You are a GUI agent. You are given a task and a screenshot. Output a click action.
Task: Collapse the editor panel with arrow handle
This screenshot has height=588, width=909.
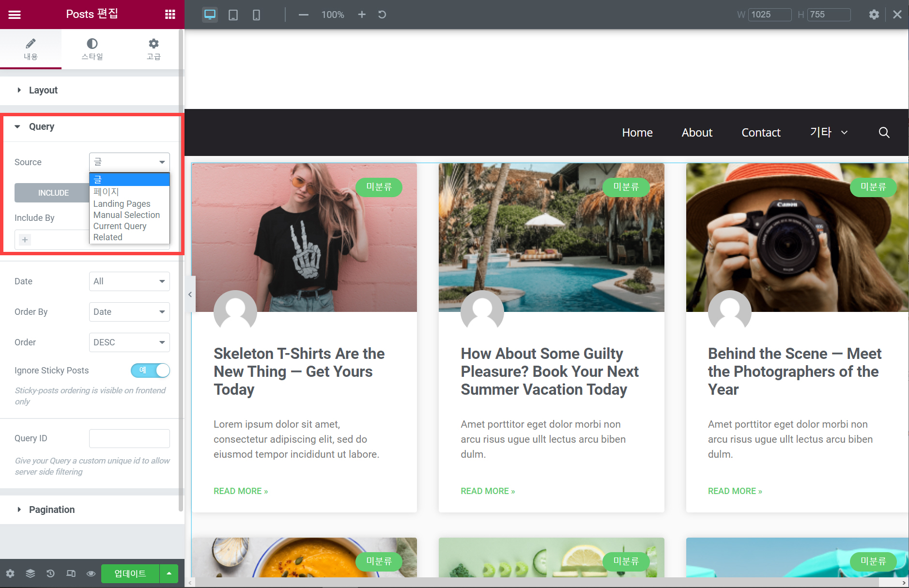pos(190,294)
